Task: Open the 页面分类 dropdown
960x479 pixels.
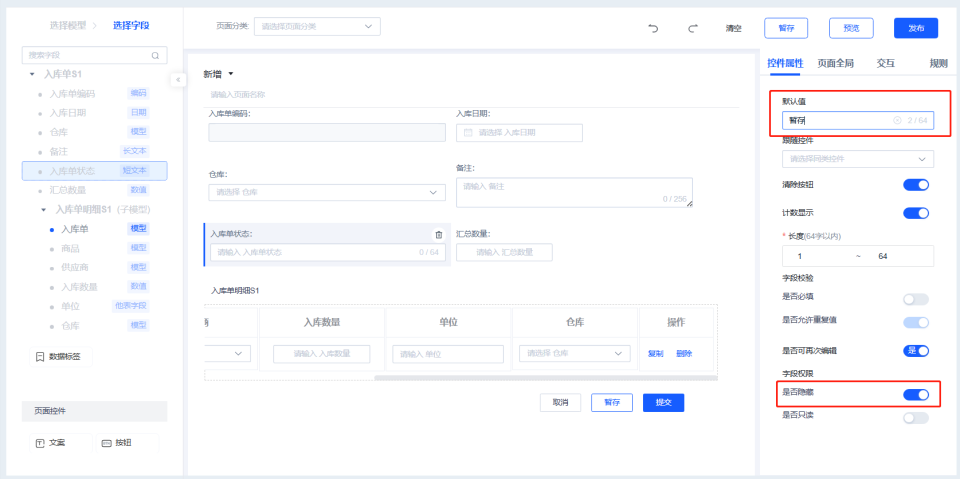Action: pos(317,26)
